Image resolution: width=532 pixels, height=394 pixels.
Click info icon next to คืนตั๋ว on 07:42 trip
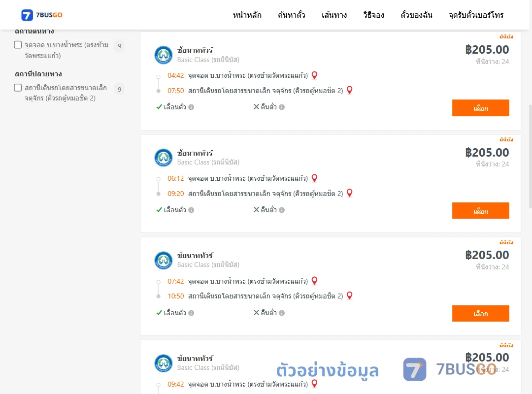[x=282, y=313]
